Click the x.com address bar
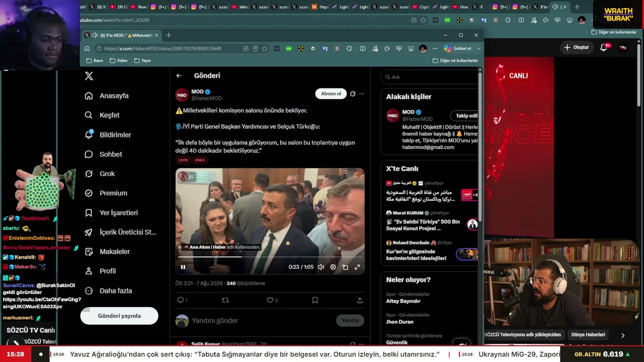Image resolution: width=644 pixels, height=362 pixels. 171,48
